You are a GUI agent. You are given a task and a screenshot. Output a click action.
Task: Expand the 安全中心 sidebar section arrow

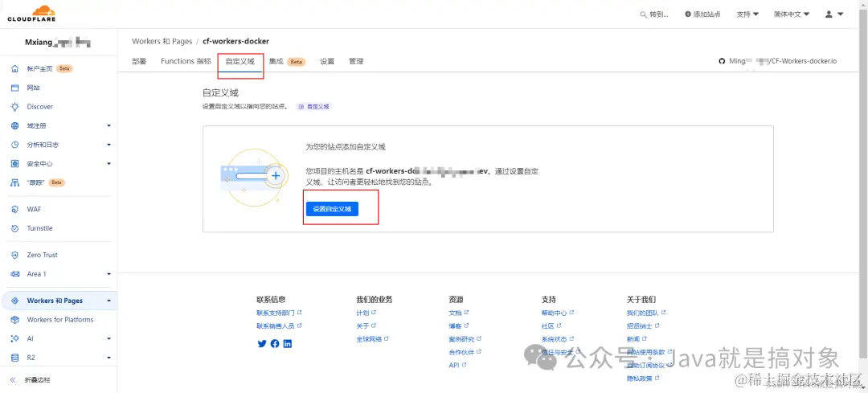[108, 163]
